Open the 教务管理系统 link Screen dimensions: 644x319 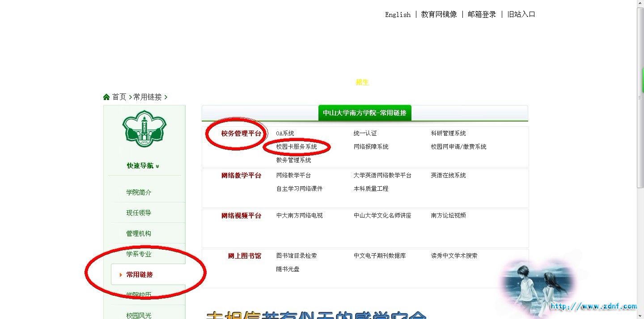coord(293,160)
